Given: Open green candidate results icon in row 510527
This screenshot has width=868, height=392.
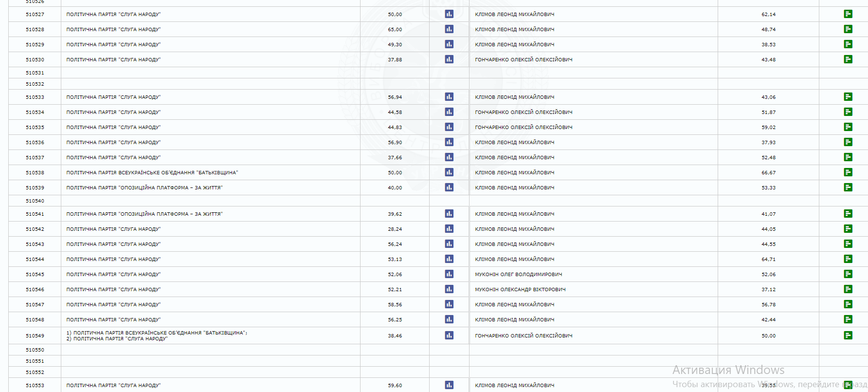Looking at the screenshot, I should tap(848, 14).
